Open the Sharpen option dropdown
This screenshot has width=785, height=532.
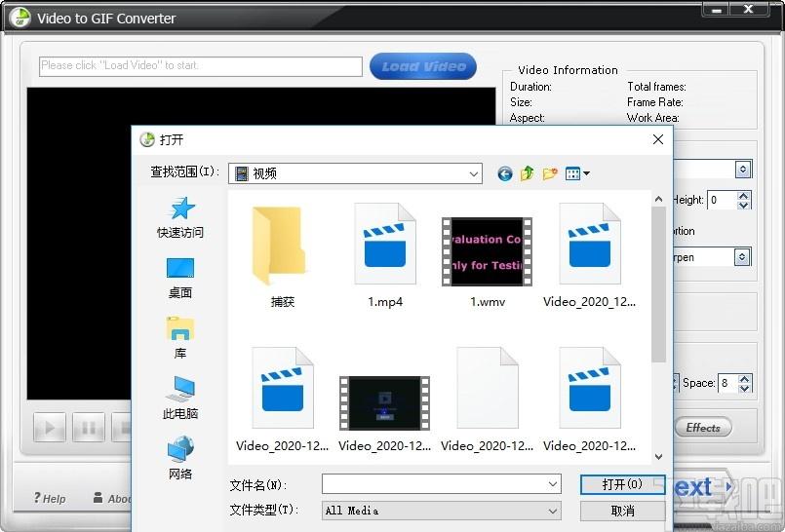pyautogui.click(x=742, y=257)
